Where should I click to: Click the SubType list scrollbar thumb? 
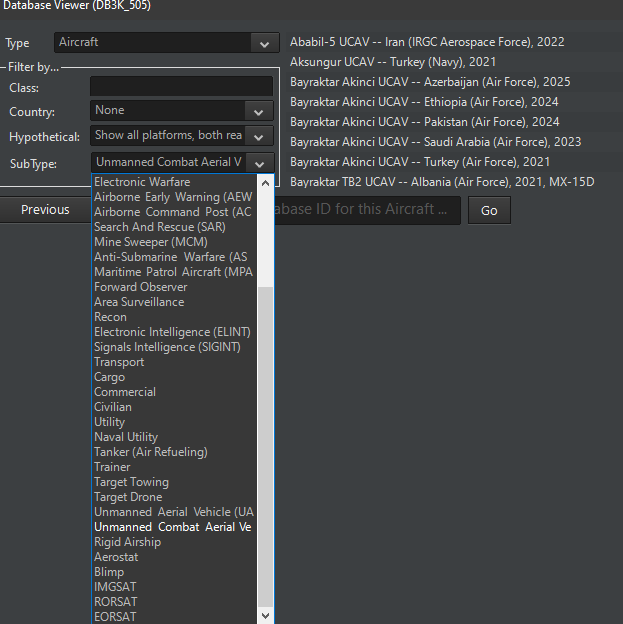266,447
